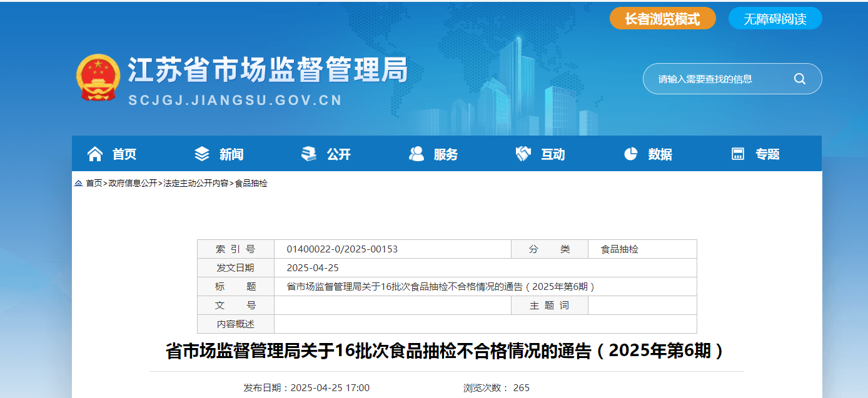The width and height of the screenshot is (868, 398).
Task: Open the 公开 navigation menu item
Action: tap(339, 154)
